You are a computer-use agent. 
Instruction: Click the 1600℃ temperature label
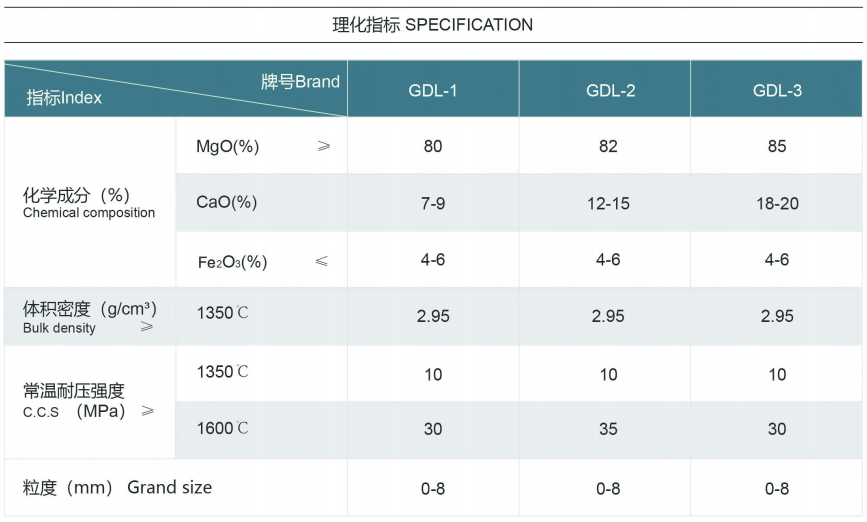coord(222,429)
